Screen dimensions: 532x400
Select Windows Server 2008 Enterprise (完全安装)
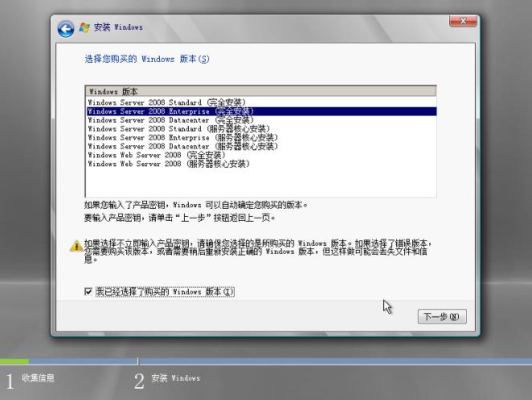[x=170, y=112]
